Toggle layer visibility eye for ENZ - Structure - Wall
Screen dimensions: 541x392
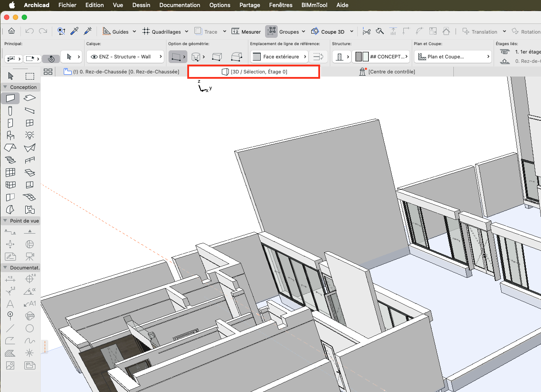click(94, 57)
